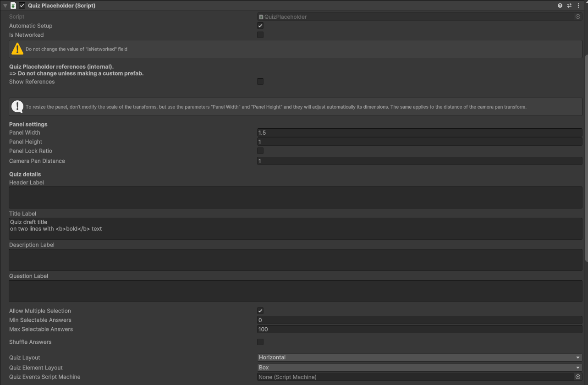Open the Quiz Element Layout dropdown showing Box

tap(419, 367)
